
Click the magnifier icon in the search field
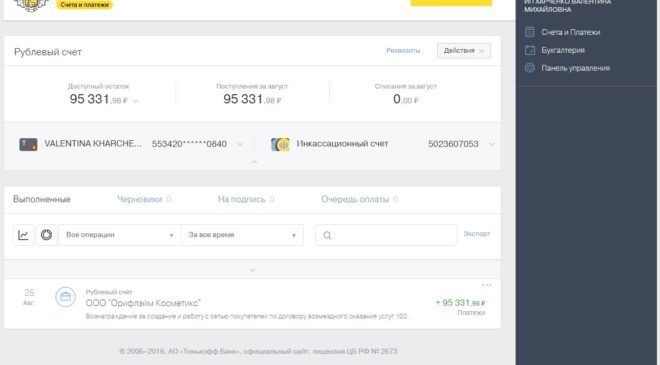coord(327,235)
